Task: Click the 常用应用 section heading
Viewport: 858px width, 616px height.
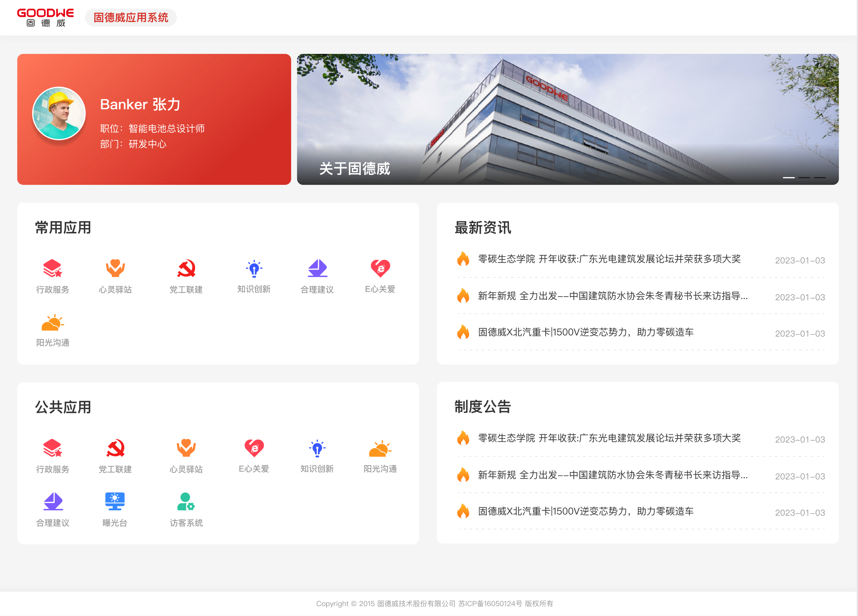Action: coord(63,228)
